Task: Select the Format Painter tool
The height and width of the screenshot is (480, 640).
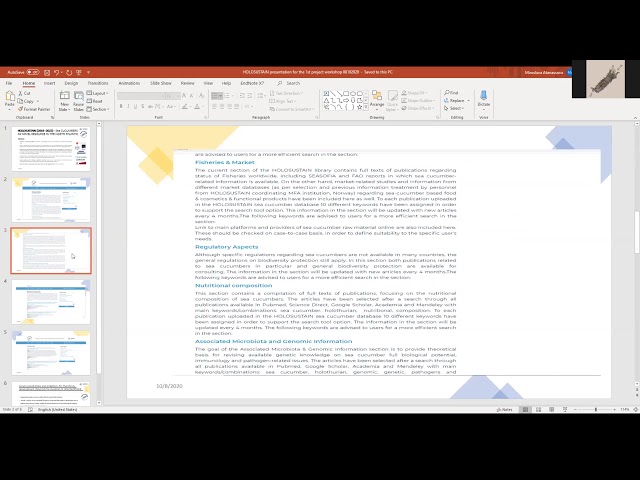Action: tap(31, 107)
